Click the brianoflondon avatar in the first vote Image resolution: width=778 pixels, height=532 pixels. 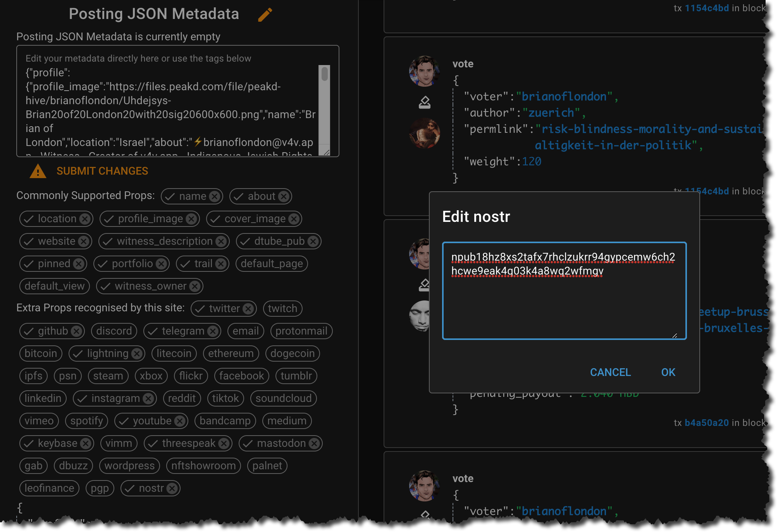click(425, 71)
